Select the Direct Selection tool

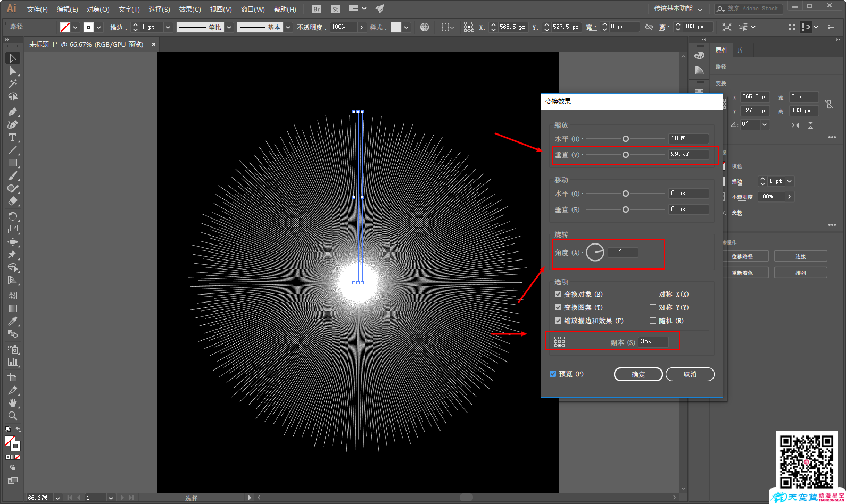pos(13,71)
